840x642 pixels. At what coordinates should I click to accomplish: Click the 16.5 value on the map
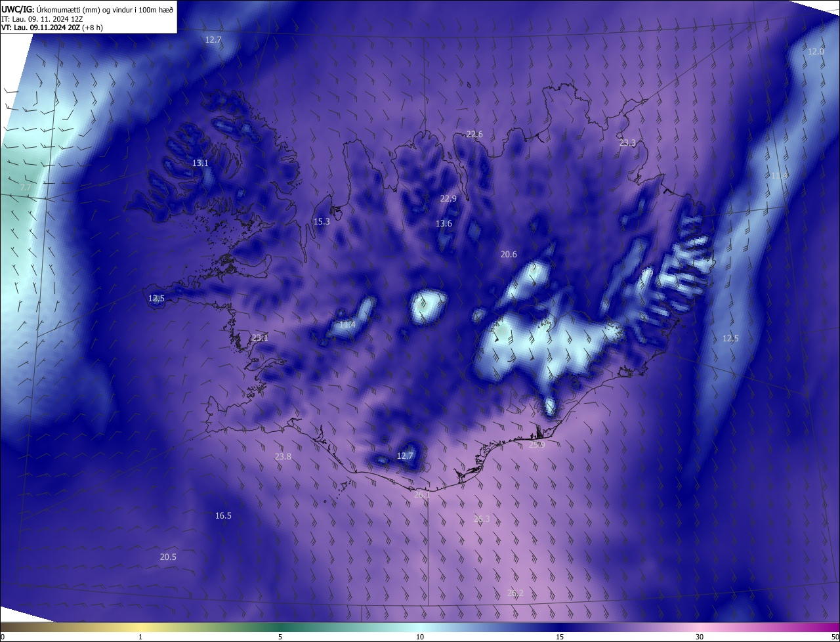tap(223, 515)
